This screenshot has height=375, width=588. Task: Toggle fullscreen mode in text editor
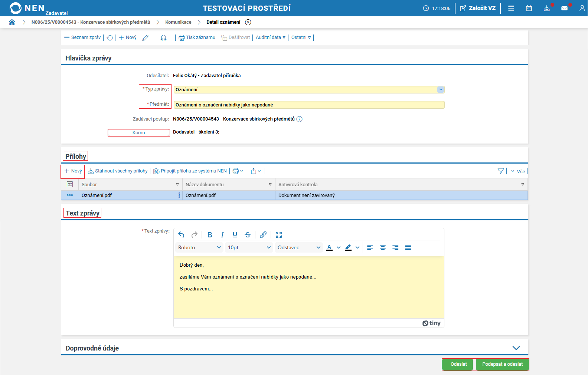(279, 235)
